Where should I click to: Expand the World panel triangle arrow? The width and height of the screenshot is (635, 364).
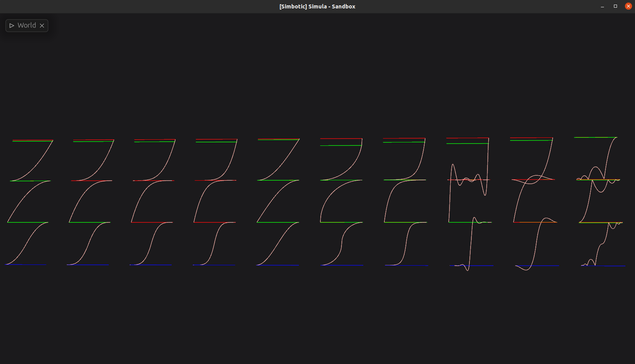point(12,26)
